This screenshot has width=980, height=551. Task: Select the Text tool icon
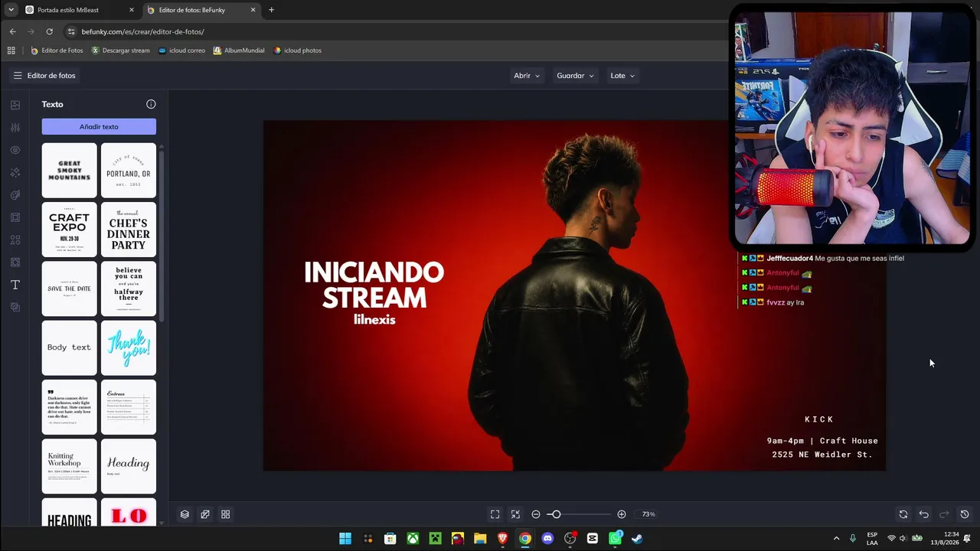coord(15,285)
